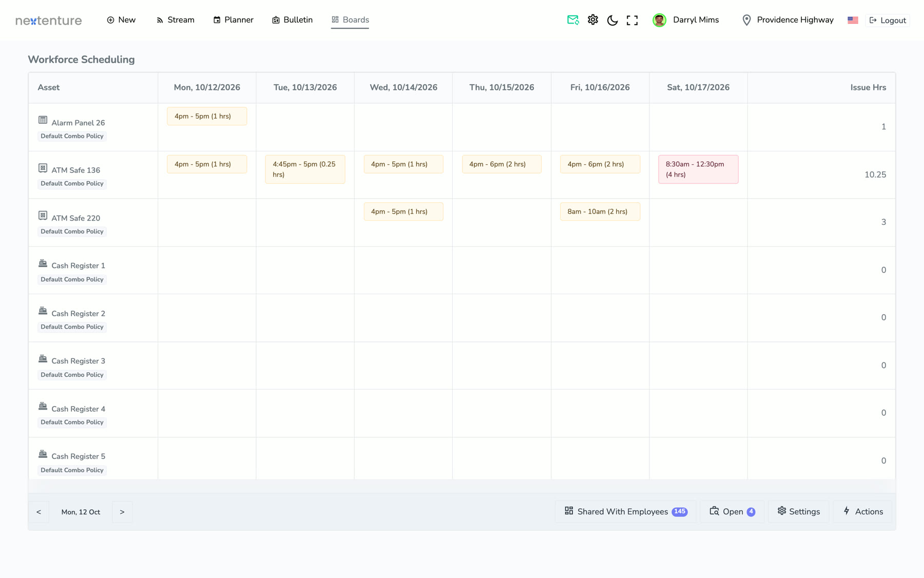Select the red Saturday 8:30am shift block
The width and height of the screenshot is (924, 578).
pos(698,169)
